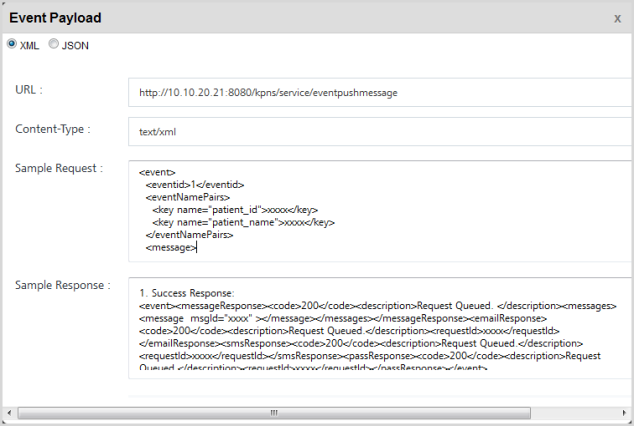Click the '1. Success Response:' text
This screenshot has height=426, width=634.
(x=187, y=293)
